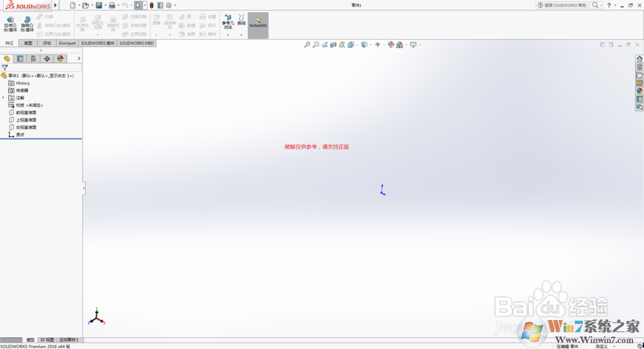Click Extruded Boss/Base feature button

[10, 24]
